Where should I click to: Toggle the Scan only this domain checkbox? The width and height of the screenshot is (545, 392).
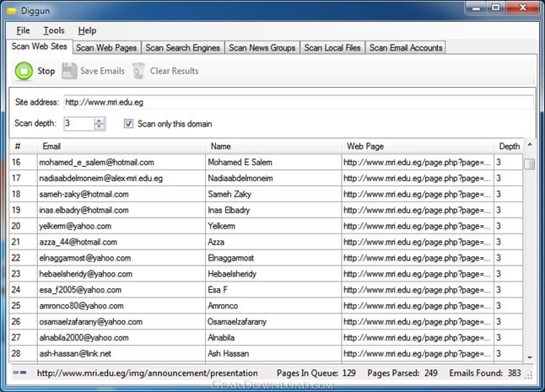pos(128,124)
